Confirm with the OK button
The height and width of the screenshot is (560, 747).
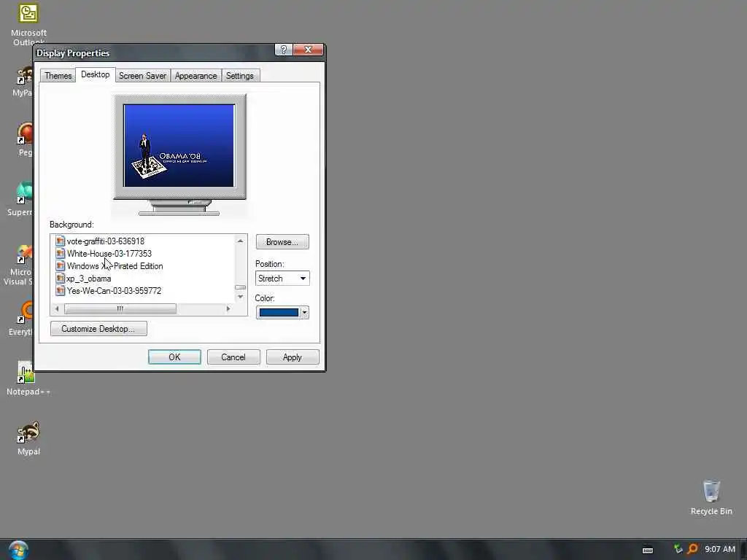[174, 357]
